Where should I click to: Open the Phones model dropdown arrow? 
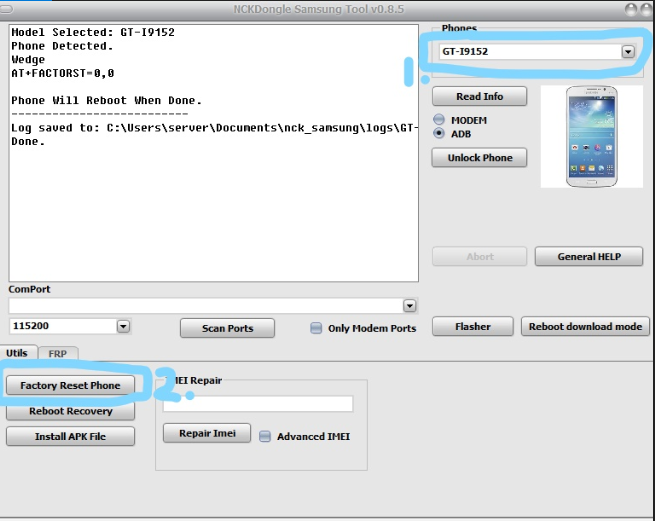tap(628, 51)
